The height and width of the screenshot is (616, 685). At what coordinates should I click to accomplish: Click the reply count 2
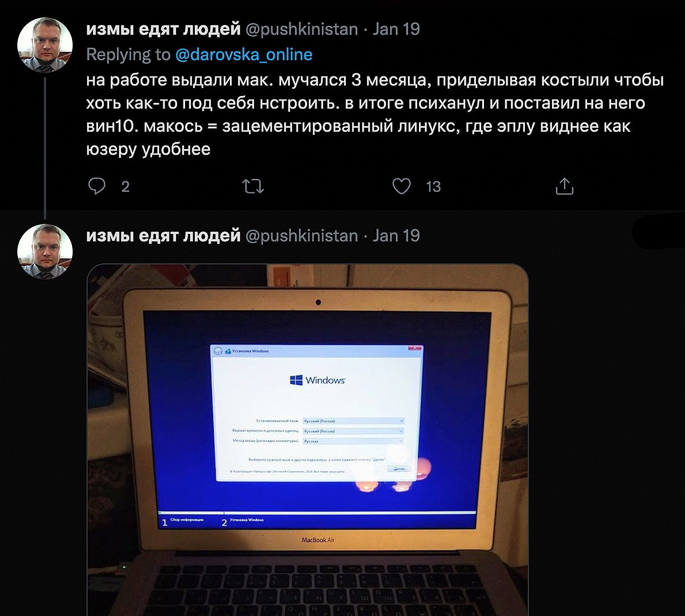[125, 186]
